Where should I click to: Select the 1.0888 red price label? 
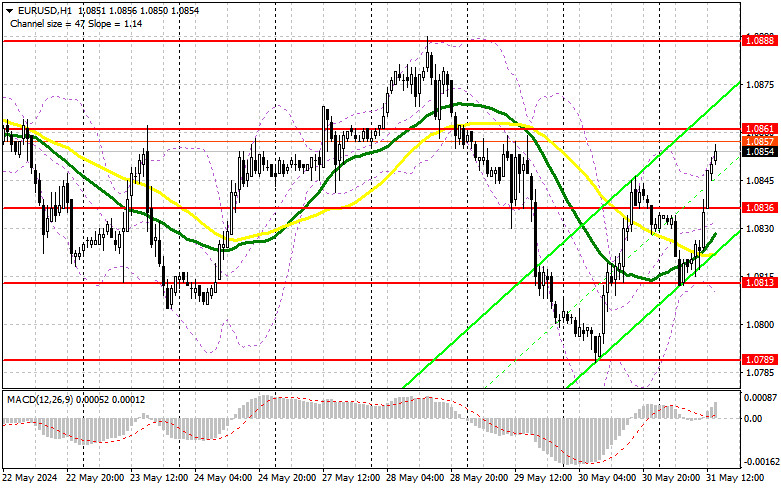coord(760,41)
